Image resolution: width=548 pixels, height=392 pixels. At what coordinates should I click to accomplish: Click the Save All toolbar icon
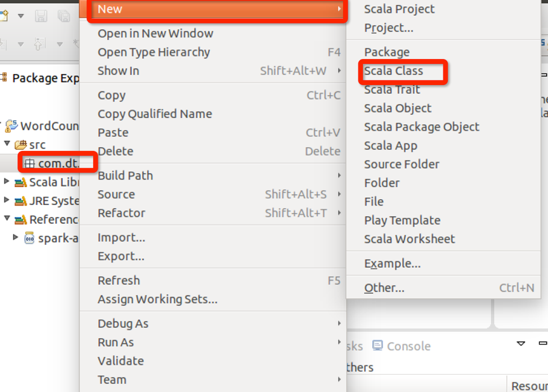65,16
